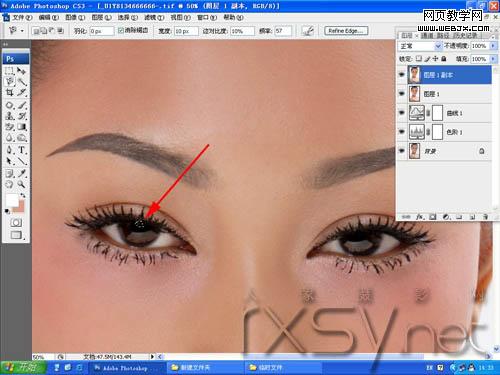Click the feather (羽化) input field

101,31
